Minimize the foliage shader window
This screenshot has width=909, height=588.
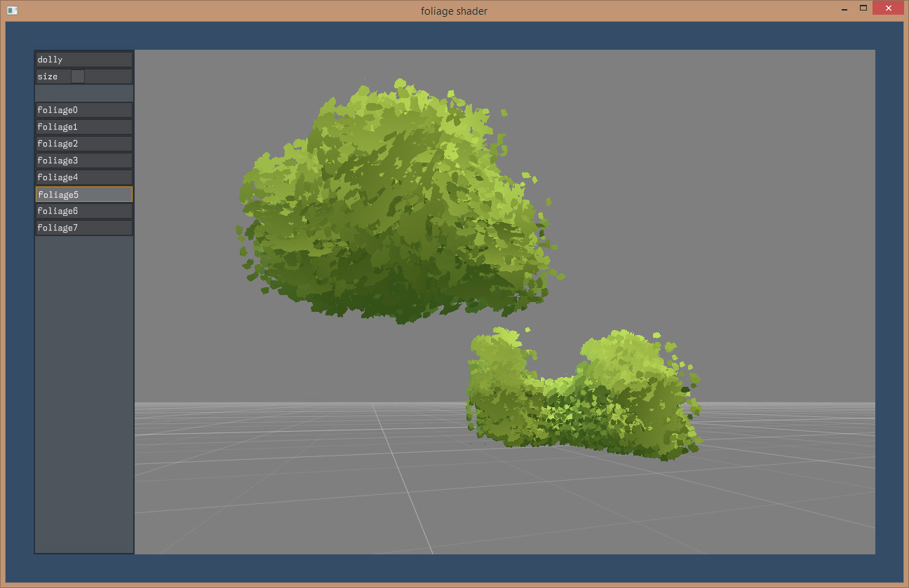(844, 9)
